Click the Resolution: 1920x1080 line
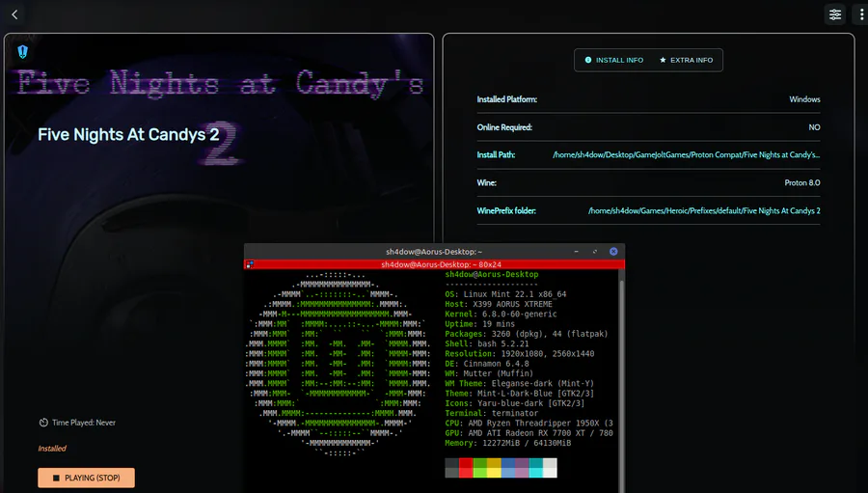868x493 pixels. (x=519, y=354)
